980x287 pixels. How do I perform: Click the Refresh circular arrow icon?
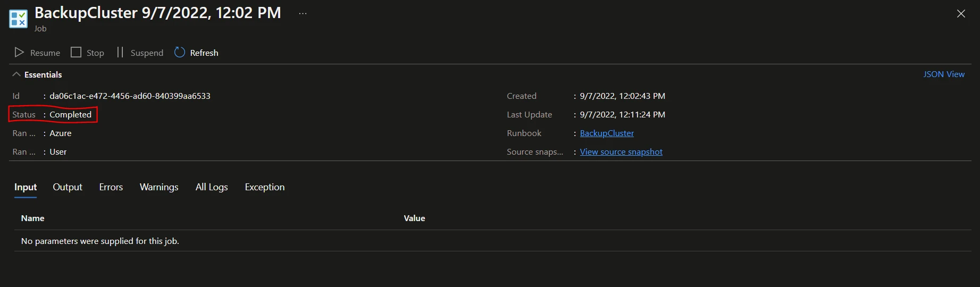tap(180, 52)
